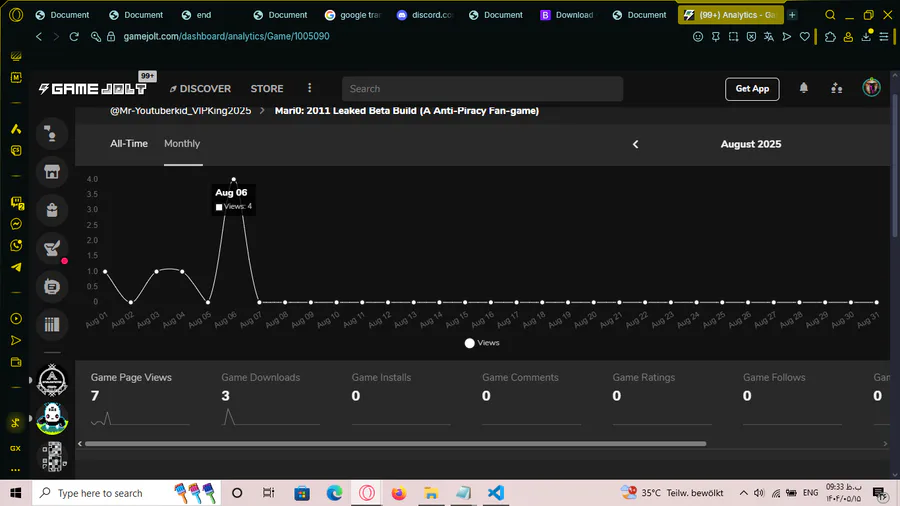Open @Mr-Youtuberkid_VIPKing2025 breadcrumb link

(180, 111)
